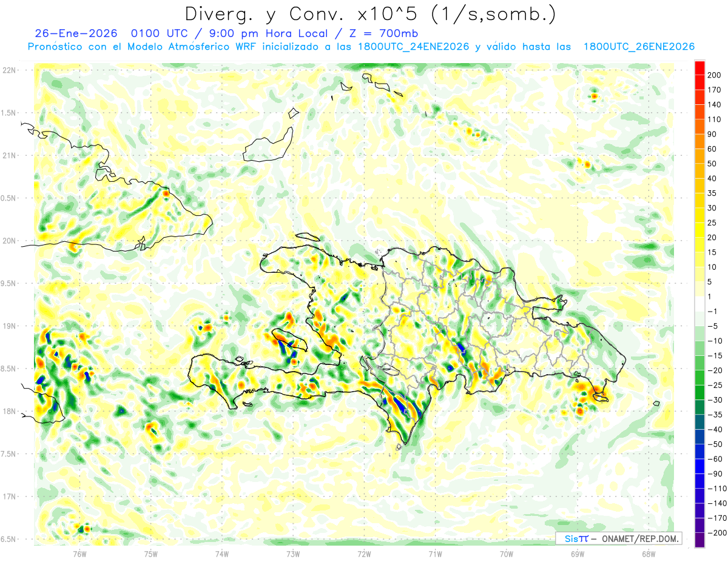
Task: Click the 'Z = 700mb' level label
Action: coord(383,33)
